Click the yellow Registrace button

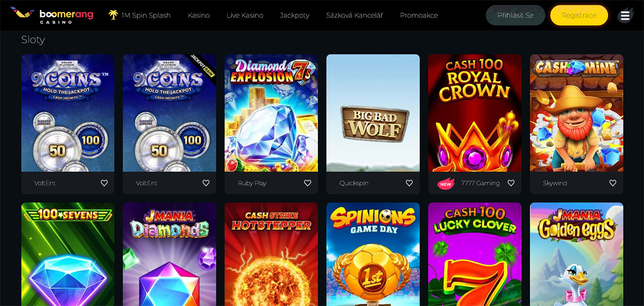point(579,16)
